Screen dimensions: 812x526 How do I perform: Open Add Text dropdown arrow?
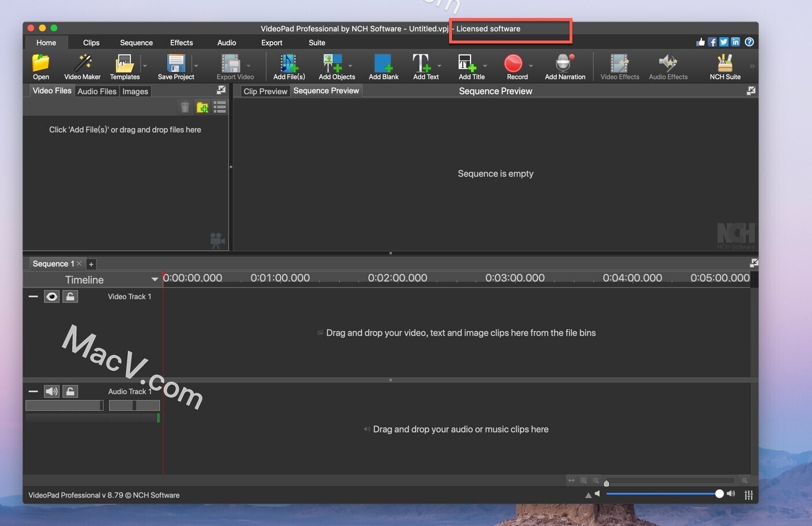click(439, 65)
